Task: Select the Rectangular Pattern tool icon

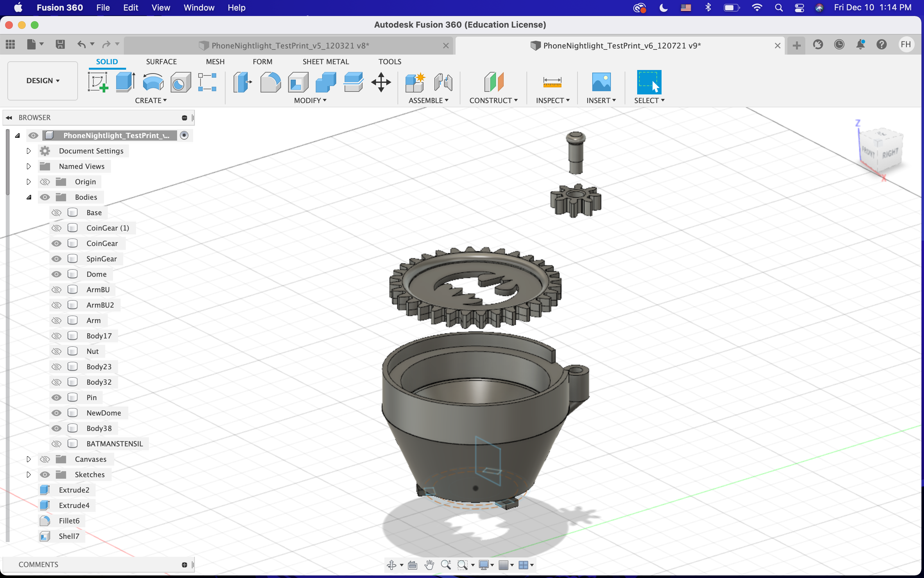Action: (x=208, y=82)
